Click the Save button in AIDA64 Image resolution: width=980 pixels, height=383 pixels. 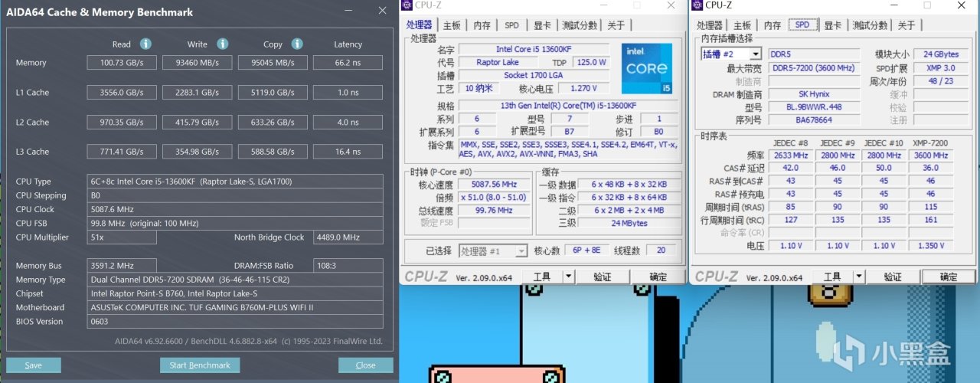point(33,365)
